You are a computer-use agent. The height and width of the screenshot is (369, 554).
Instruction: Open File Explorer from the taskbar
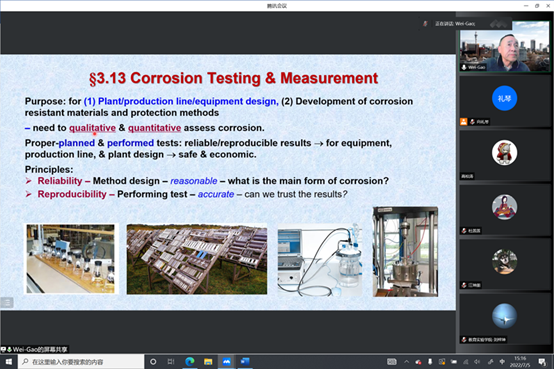click(x=208, y=361)
